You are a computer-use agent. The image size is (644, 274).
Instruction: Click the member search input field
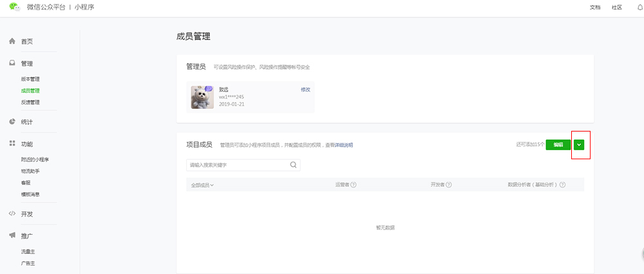point(237,165)
